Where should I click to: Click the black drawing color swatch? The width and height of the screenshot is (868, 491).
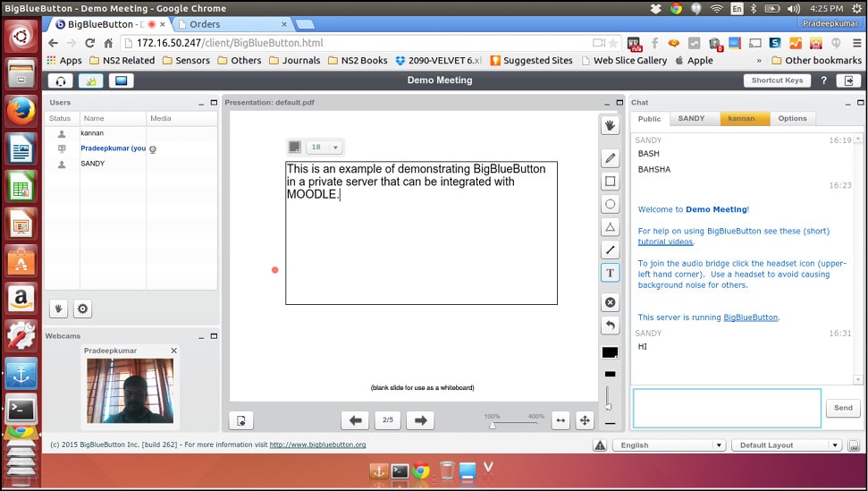tap(610, 352)
